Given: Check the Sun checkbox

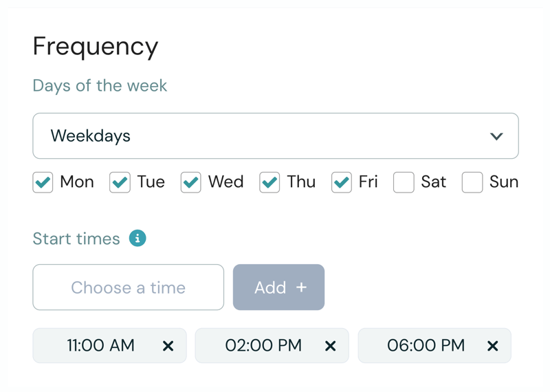Looking at the screenshot, I should 472,182.
